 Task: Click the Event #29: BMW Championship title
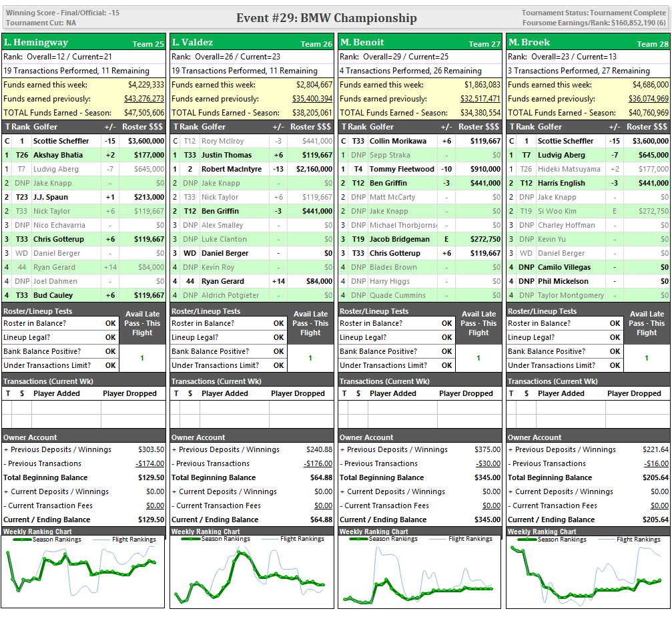326,18
